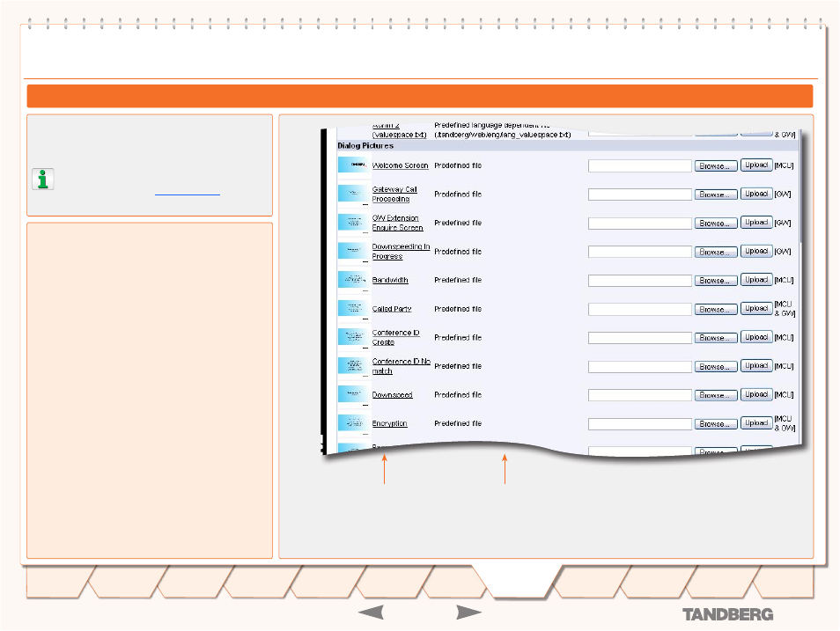The image size is (840, 631).
Task: Click the Called Party file path field
Action: [639, 309]
